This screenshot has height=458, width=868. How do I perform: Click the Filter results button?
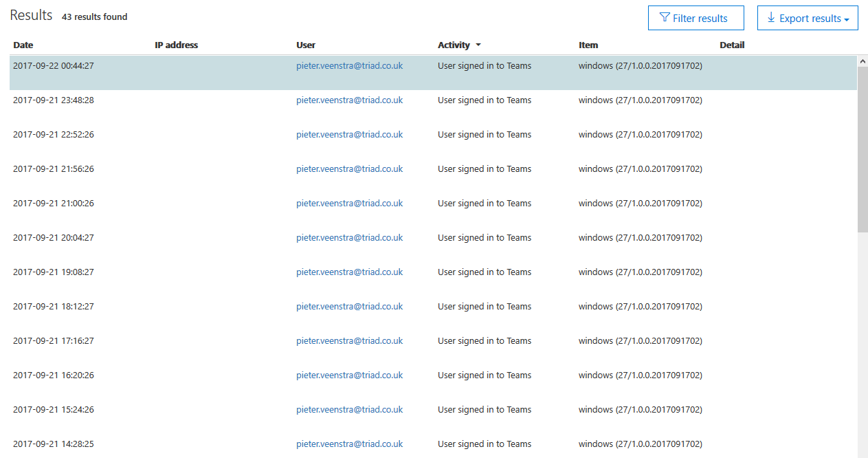point(695,18)
